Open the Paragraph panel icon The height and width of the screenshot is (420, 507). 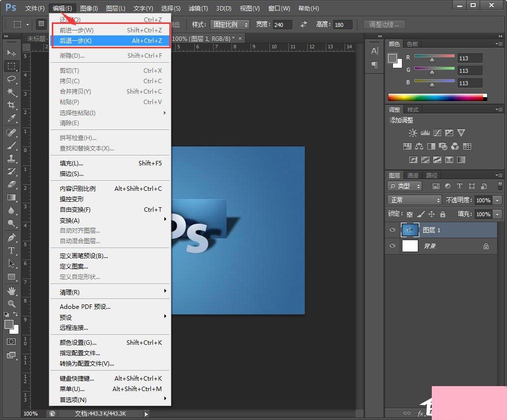point(374,65)
